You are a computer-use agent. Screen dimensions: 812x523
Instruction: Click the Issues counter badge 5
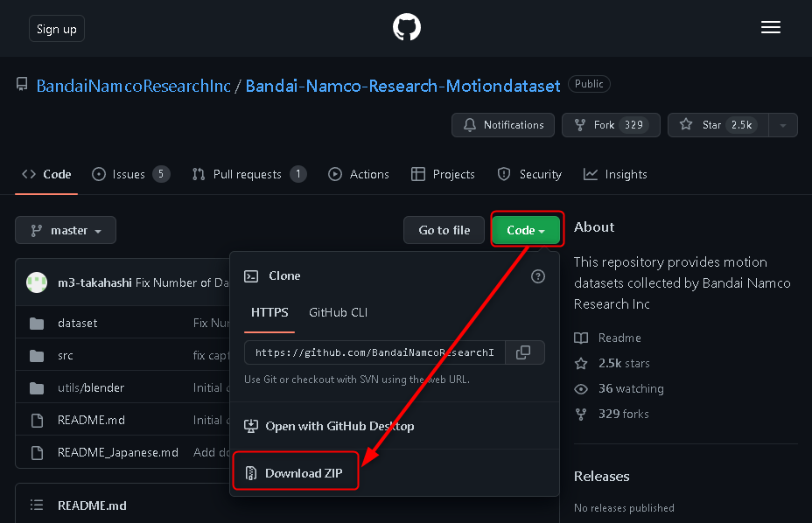[161, 175]
